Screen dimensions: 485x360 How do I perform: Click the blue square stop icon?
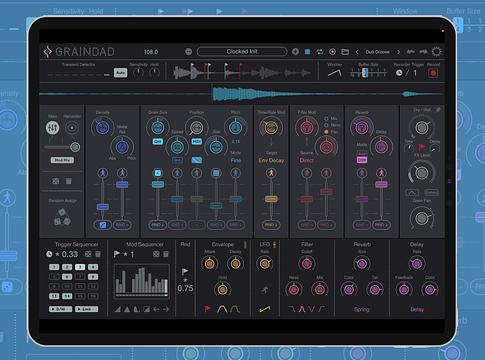tap(307, 52)
